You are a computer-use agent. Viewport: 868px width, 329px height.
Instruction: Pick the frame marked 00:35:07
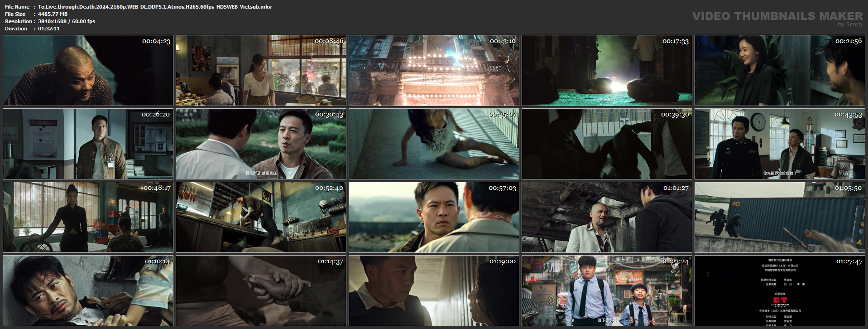coord(434,144)
